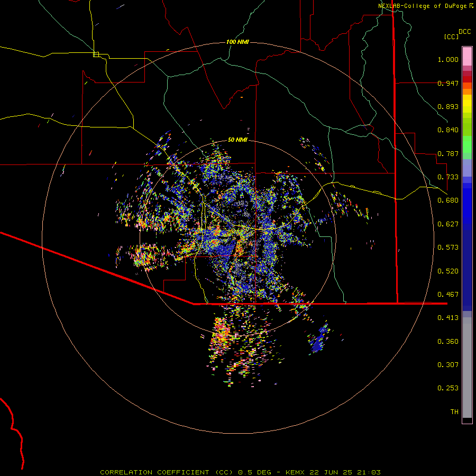The height and width of the screenshot is (476, 476).
Task: Pick the pink swatch at color bar top
Action: 467,56
